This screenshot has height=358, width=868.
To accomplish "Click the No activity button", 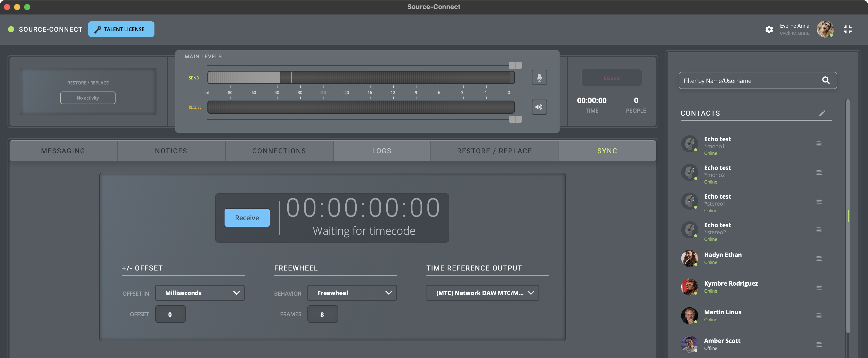I will coord(88,98).
